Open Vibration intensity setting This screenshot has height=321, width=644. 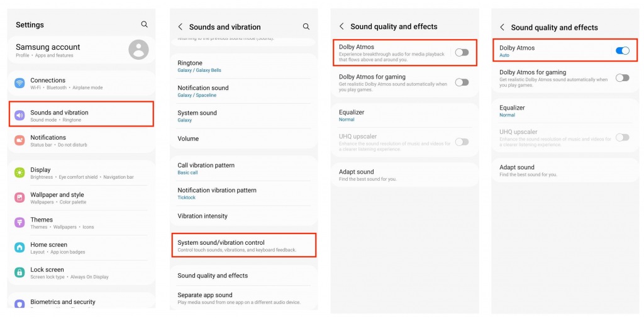242,216
